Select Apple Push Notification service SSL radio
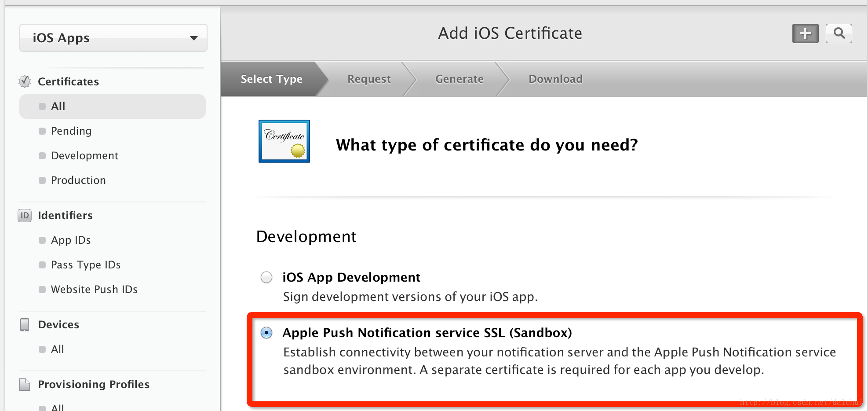This screenshot has height=411, width=868. 266,333
